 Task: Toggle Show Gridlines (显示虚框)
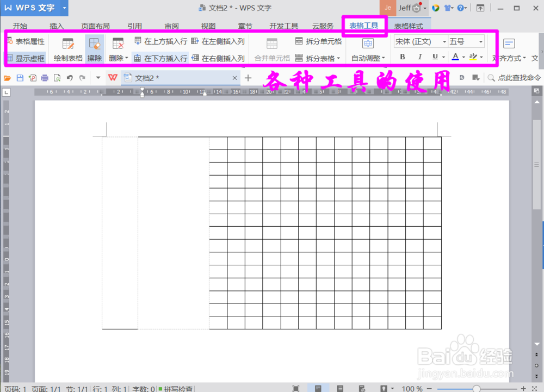[x=26, y=58]
